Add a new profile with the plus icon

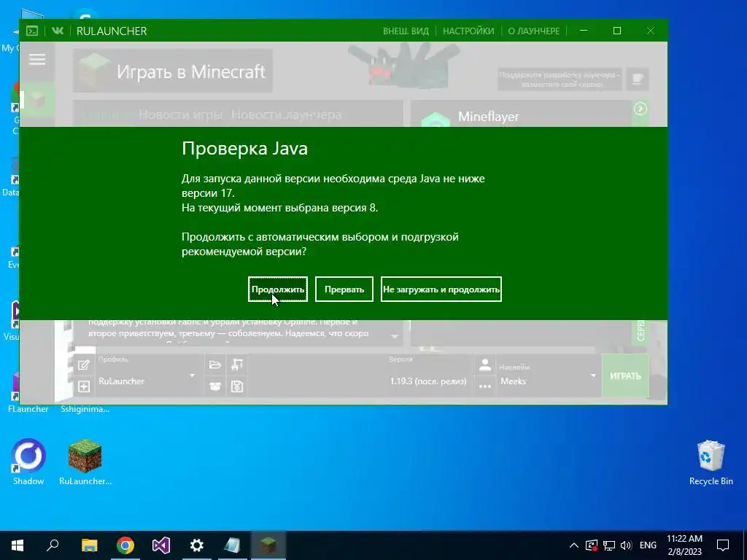(x=84, y=386)
